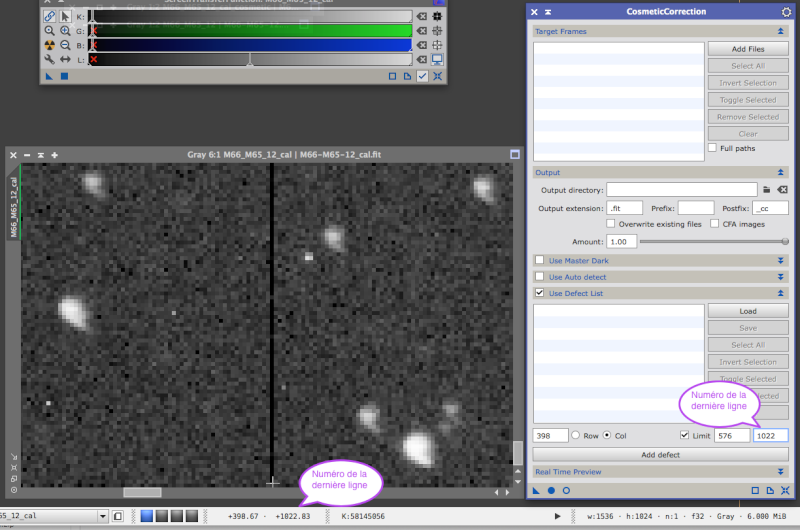Browse for output directory folder icon

pyautogui.click(x=766, y=190)
